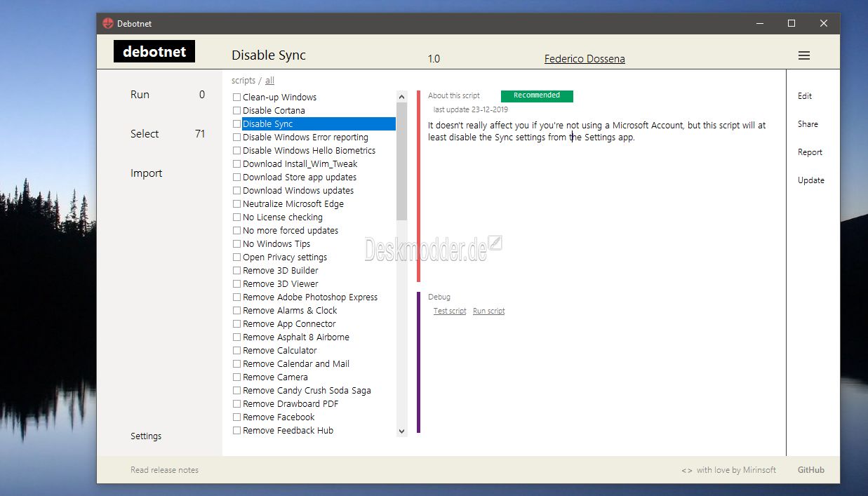The width and height of the screenshot is (868, 496).
Task: Click the script list scroll down arrow
Action: [401, 431]
